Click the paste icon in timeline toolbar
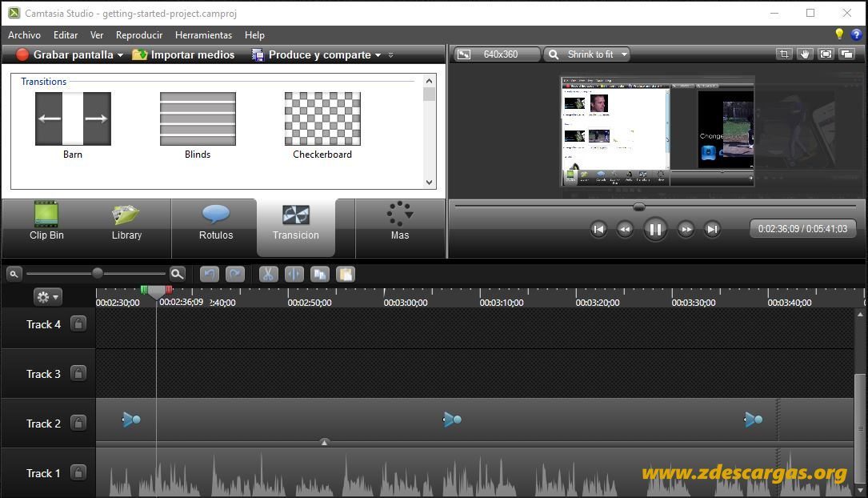The image size is (868, 498). 346,274
